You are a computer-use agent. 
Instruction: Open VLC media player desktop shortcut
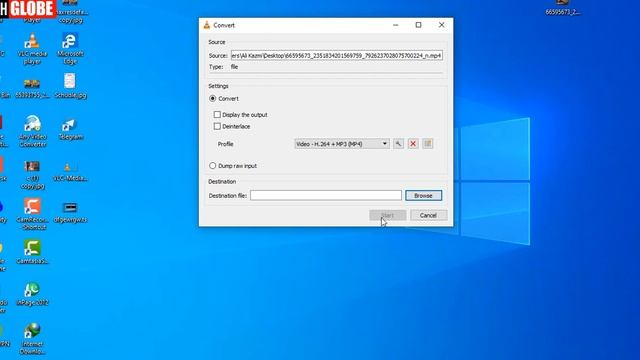pos(32,49)
